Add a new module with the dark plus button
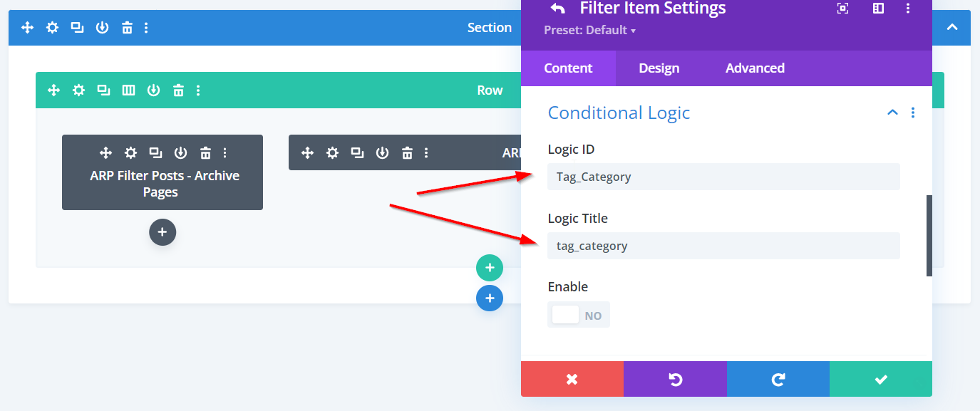The width and height of the screenshot is (980, 411). (163, 232)
